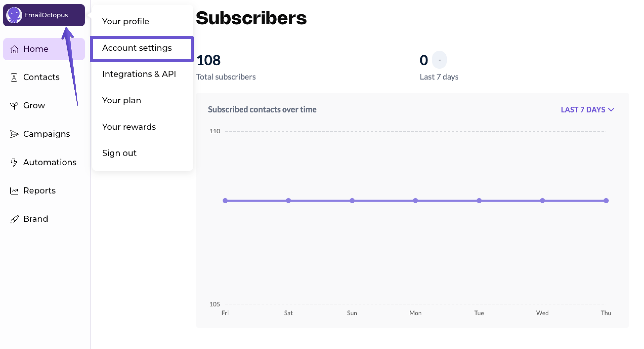This screenshot has height=349, width=644.
Task: Go to the Campaigns section
Action: [47, 134]
